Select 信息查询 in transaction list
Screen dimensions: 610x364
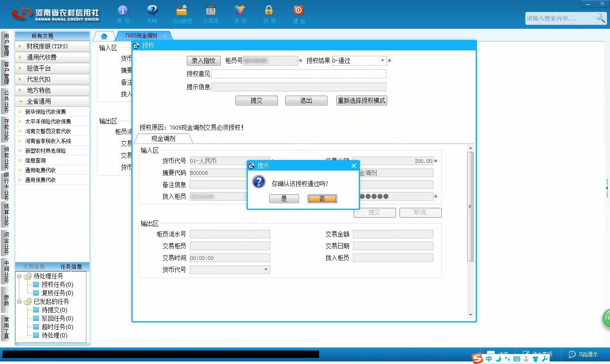(x=35, y=160)
